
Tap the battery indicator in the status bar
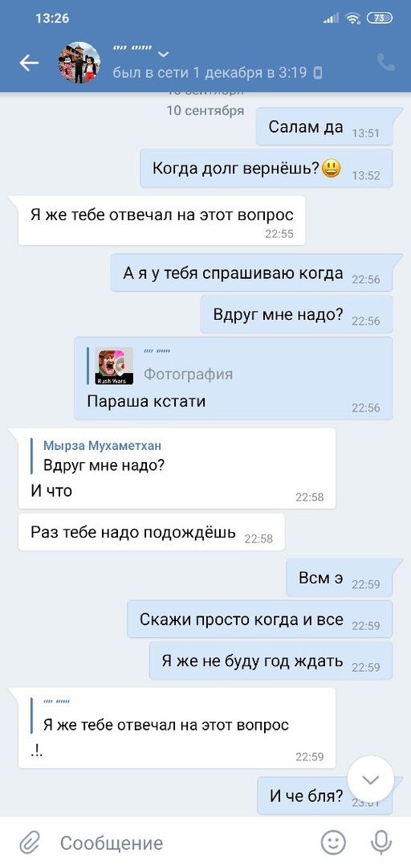click(x=380, y=18)
